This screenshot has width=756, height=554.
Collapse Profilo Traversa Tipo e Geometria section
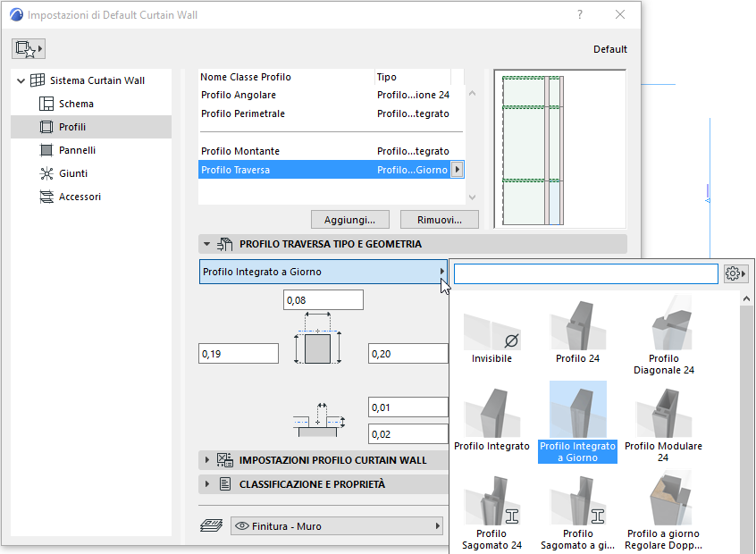tap(206, 244)
